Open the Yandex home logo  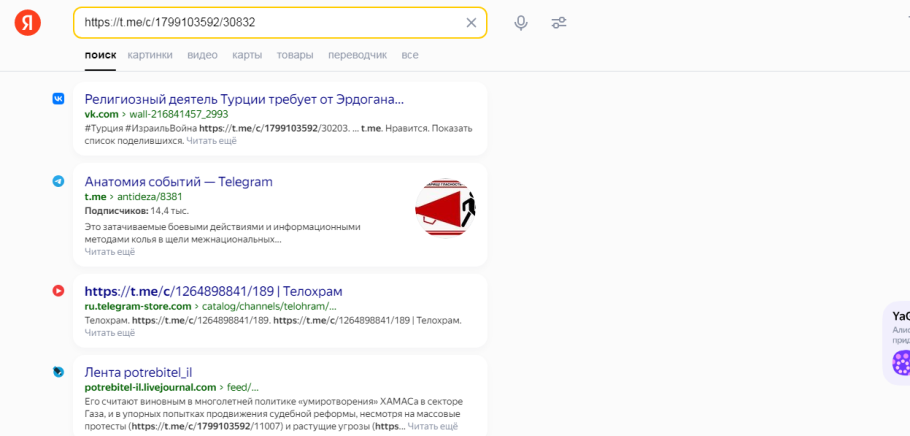click(27, 23)
